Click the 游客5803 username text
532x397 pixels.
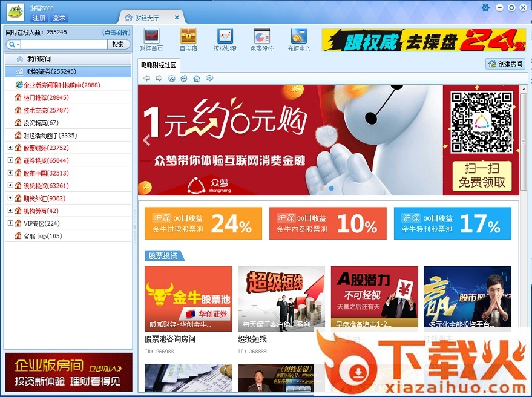[42, 8]
